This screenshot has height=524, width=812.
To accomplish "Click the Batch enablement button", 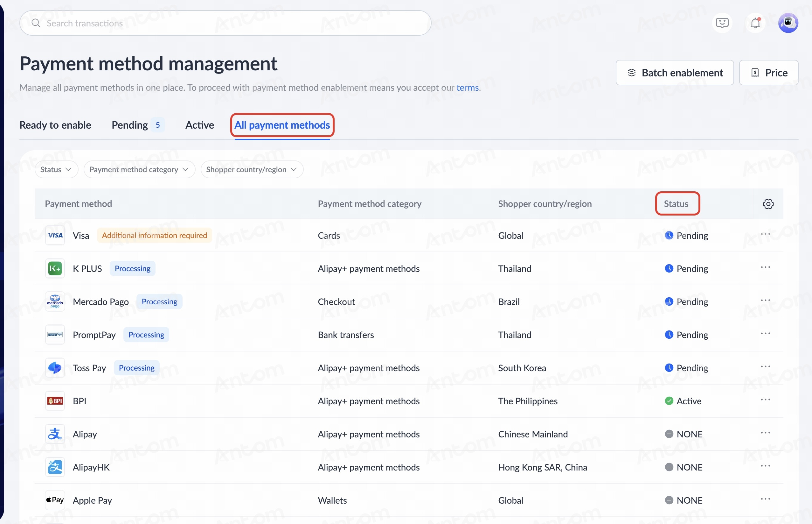I will (675, 73).
